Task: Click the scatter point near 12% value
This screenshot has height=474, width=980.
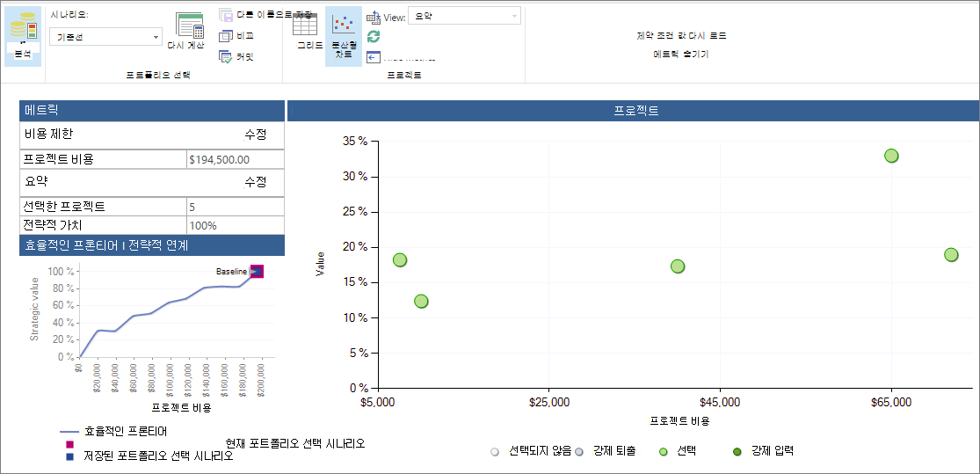Action: (421, 302)
